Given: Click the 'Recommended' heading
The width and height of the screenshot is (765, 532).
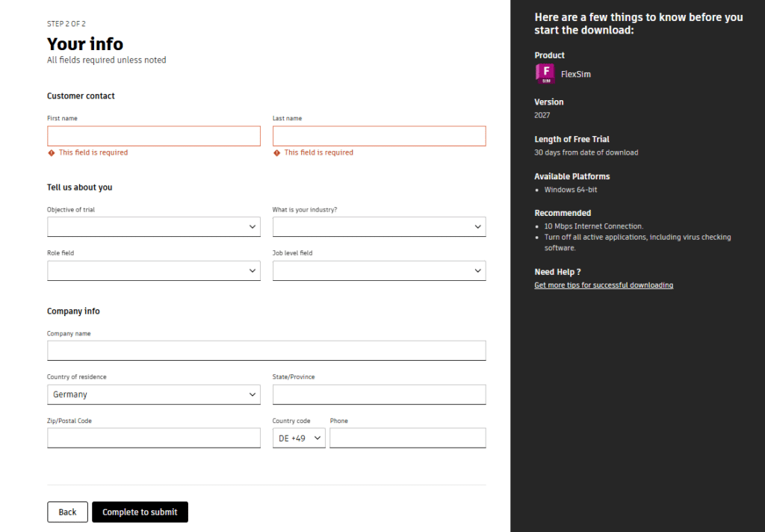Looking at the screenshot, I should pos(563,213).
